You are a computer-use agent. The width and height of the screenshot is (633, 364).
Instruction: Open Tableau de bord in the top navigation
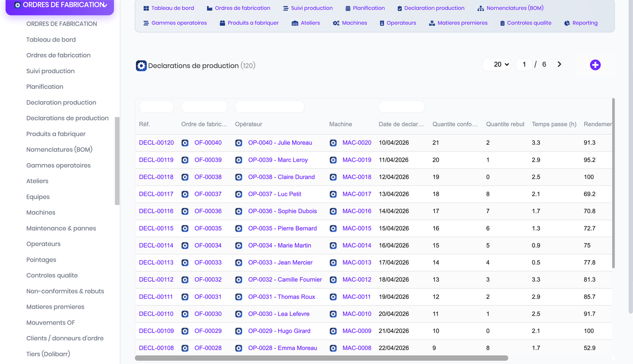coord(173,8)
